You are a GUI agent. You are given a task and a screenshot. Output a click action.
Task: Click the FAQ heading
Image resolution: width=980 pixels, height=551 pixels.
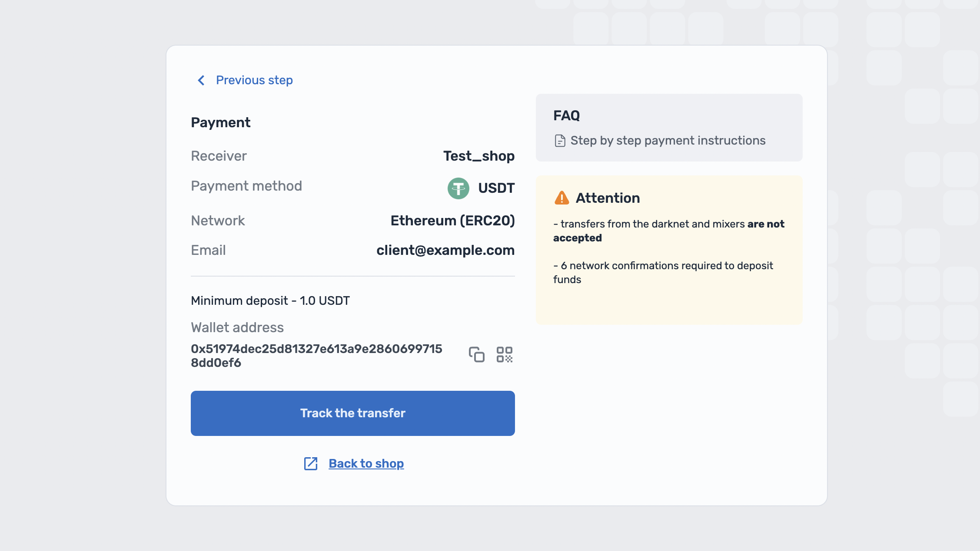[566, 115]
